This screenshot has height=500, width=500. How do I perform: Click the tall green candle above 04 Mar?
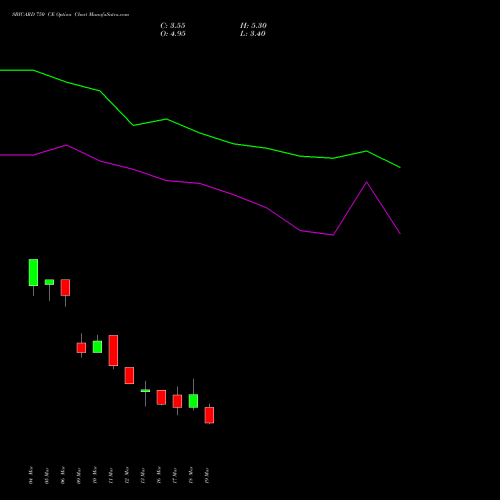[33, 272]
